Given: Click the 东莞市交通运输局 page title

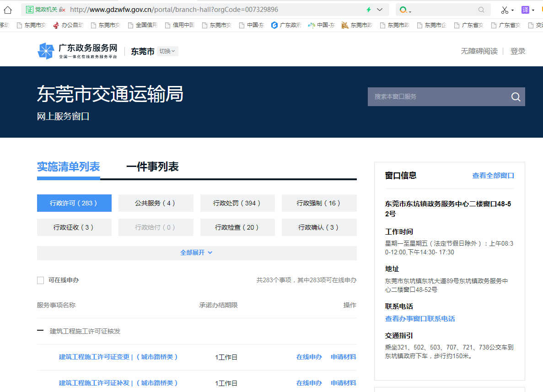Looking at the screenshot, I should [110, 94].
